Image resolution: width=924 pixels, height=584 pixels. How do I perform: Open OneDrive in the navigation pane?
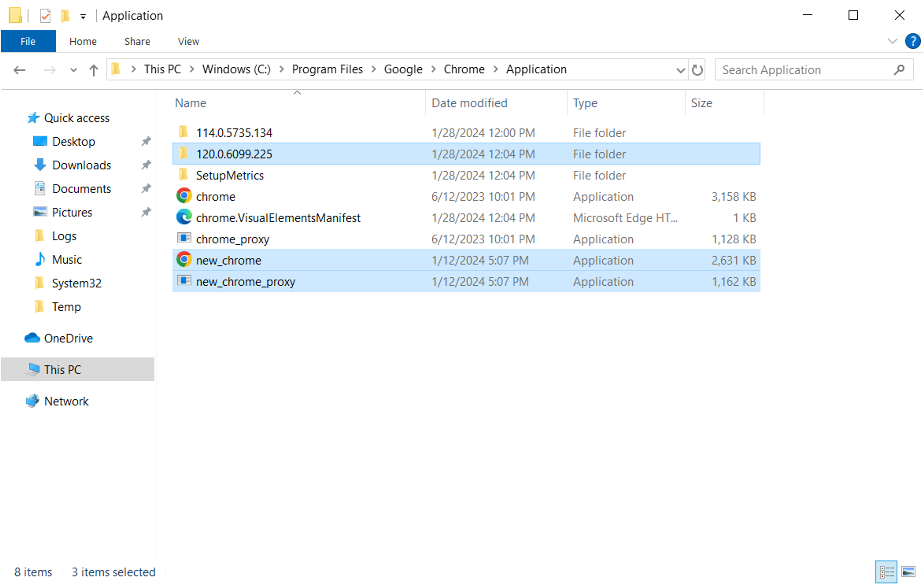click(x=68, y=338)
